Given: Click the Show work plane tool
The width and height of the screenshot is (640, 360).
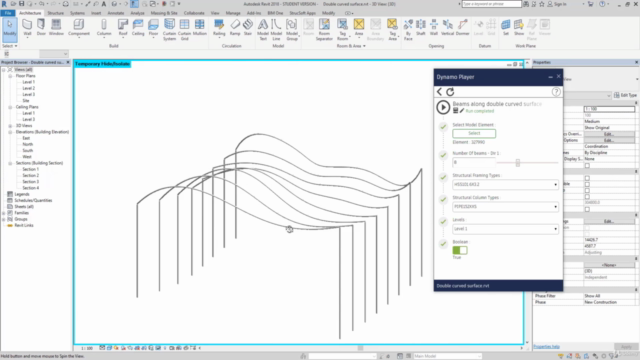Looking at the screenshot, I should tap(519, 28).
